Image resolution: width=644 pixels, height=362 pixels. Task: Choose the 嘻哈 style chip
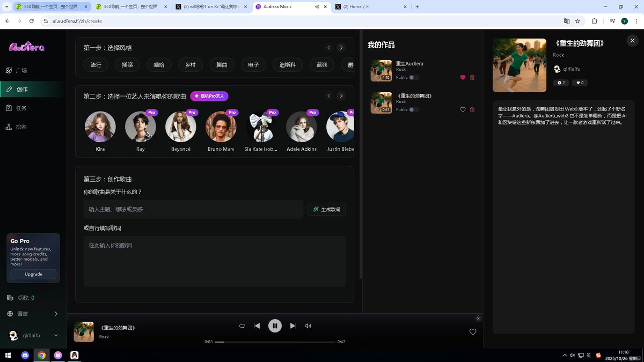click(x=159, y=65)
